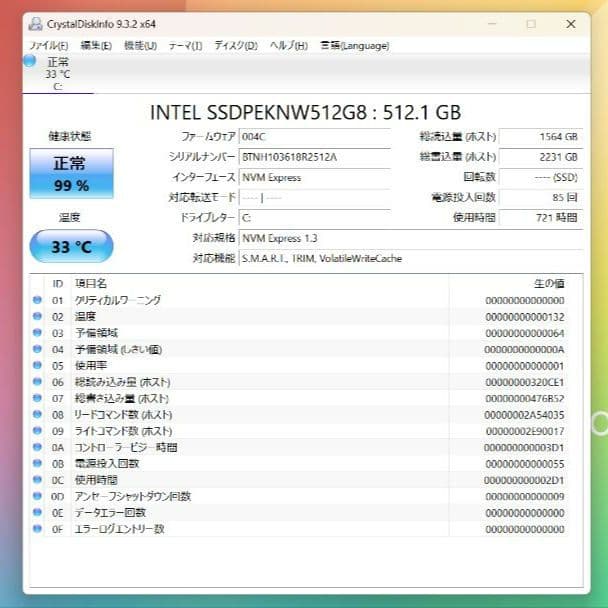Click the total host reads 1564 GB
This screenshot has height=608, width=608.
click(541, 136)
